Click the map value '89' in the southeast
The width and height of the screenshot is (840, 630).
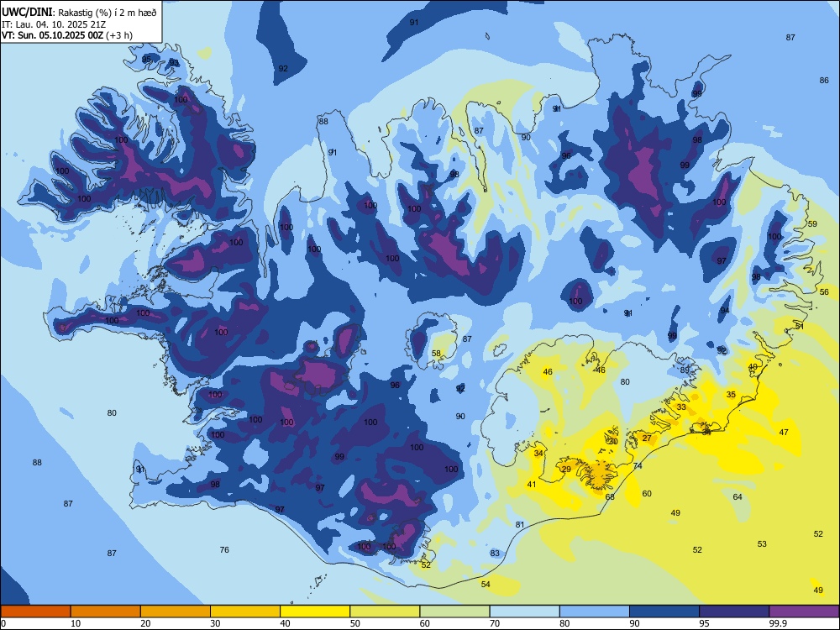685,370
